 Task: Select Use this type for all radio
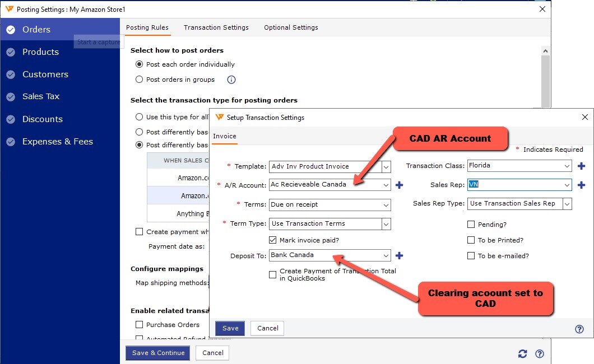pos(140,117)
